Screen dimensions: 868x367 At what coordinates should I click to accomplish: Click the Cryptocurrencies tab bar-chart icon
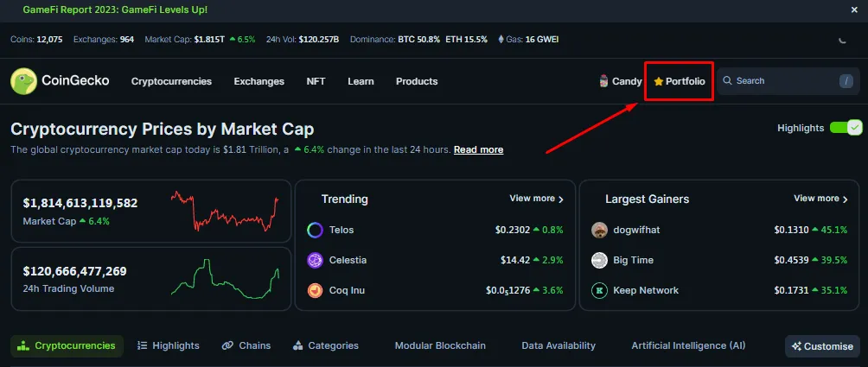(23, 346)
